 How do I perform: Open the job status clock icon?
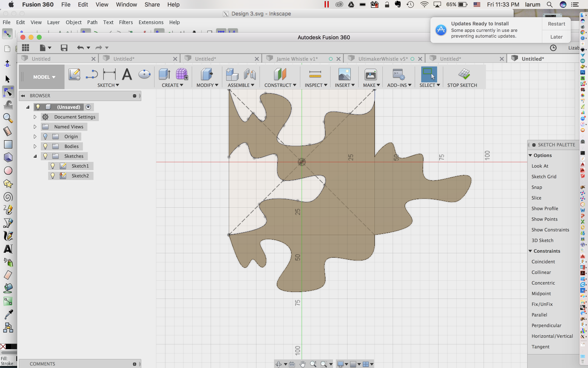553,48
